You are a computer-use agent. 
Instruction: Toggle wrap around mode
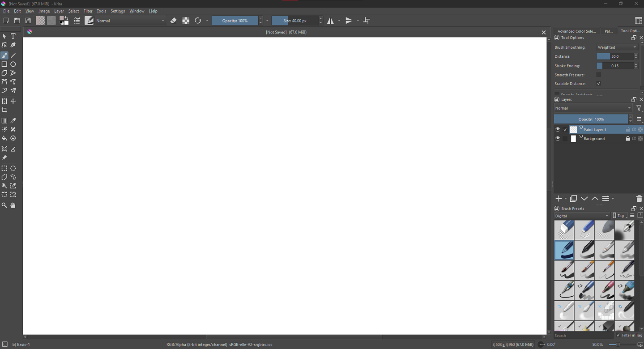tap(367, 21)
